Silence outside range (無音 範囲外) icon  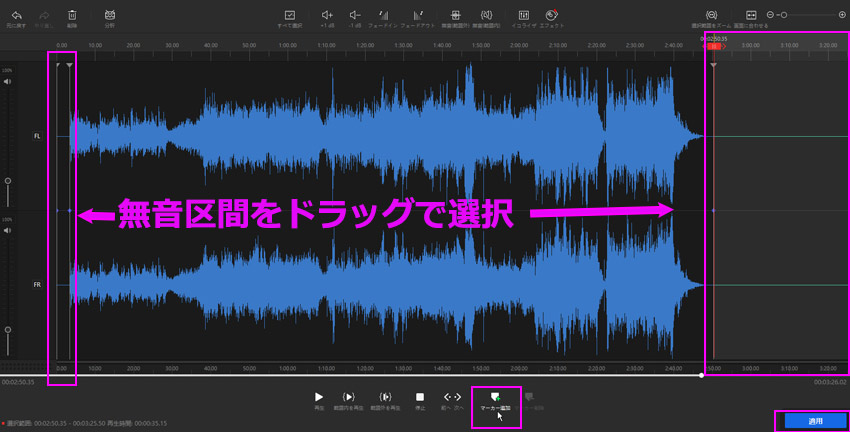click(x=455, y=15)
